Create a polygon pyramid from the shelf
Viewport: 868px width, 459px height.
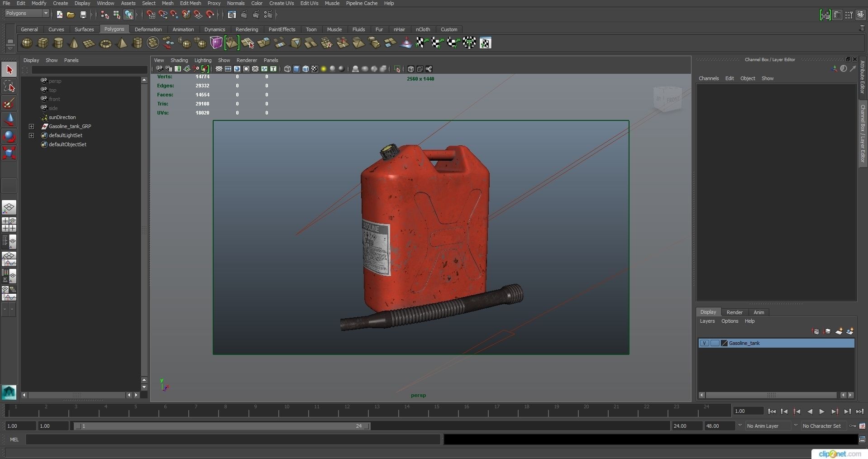(x=122, y=43)
